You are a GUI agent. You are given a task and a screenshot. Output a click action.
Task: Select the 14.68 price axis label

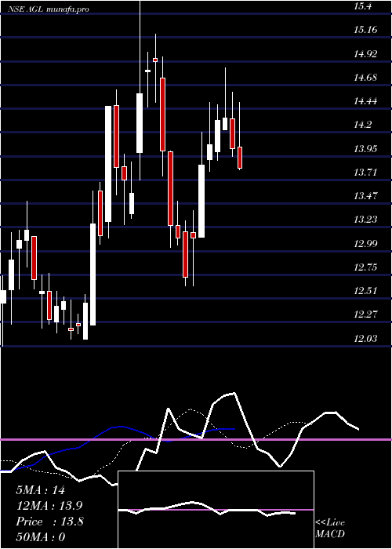[x=365, y=77]
